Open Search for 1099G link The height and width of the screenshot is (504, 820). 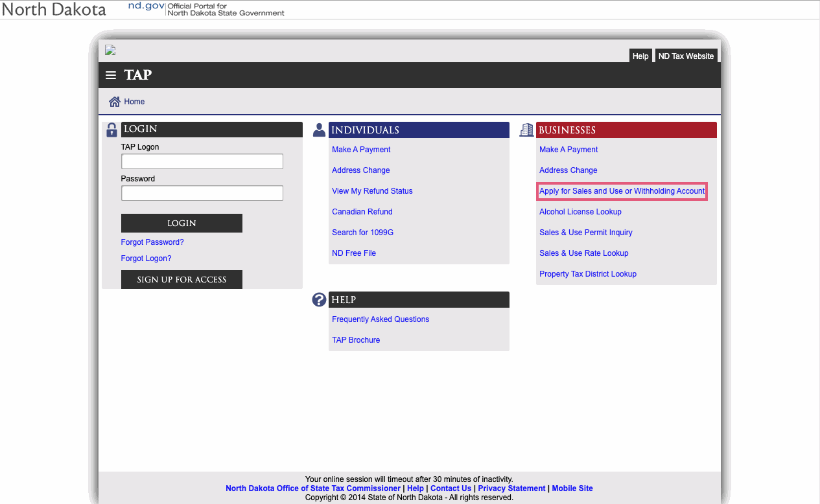point(362,233)
